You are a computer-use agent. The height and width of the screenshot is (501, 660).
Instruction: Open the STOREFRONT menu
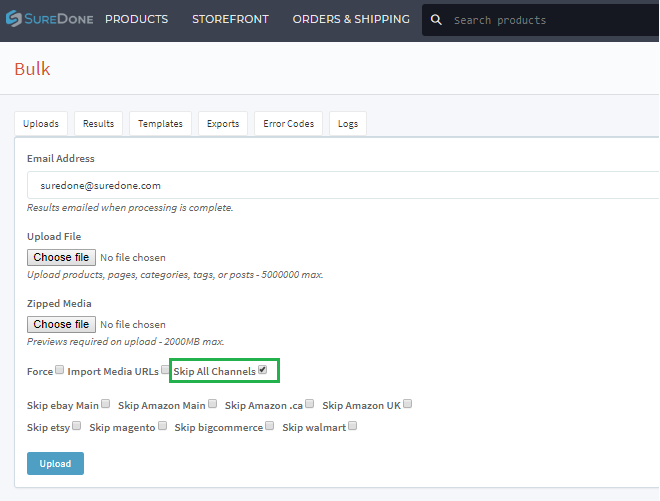tap(230, 19)
